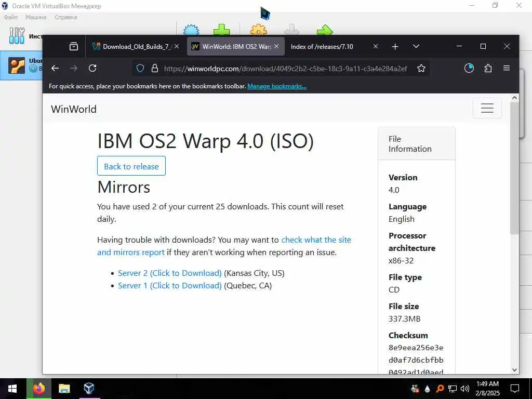532x399 pixels.
Task: Click the checksum value 8e9eea256e3e
Action: point(416,348)
